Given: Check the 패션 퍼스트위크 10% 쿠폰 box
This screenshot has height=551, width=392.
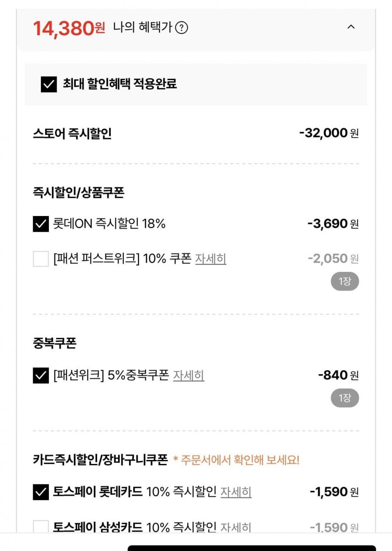Looking at the screenshot, I should tap(41, 259).
